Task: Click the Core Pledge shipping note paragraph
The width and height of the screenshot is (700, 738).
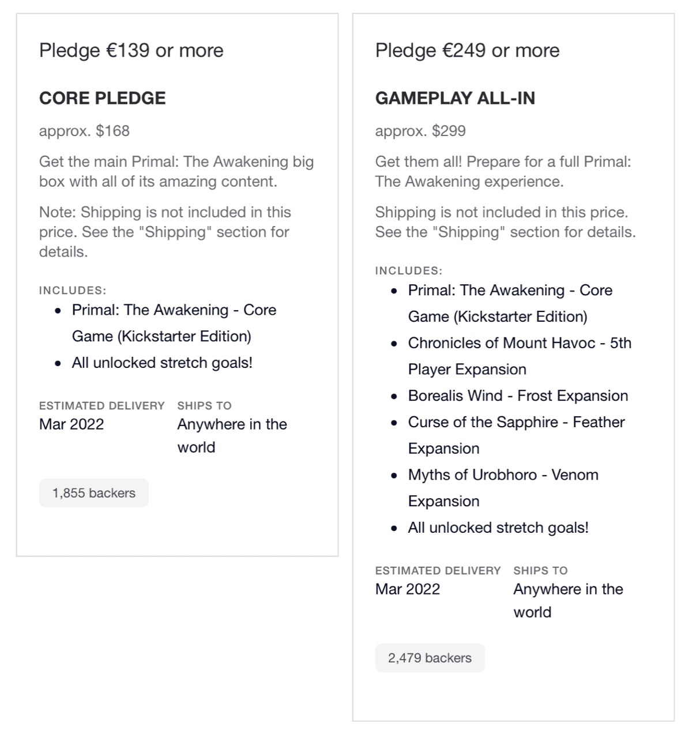Action: pyautogui.click(x=164, y=232)
